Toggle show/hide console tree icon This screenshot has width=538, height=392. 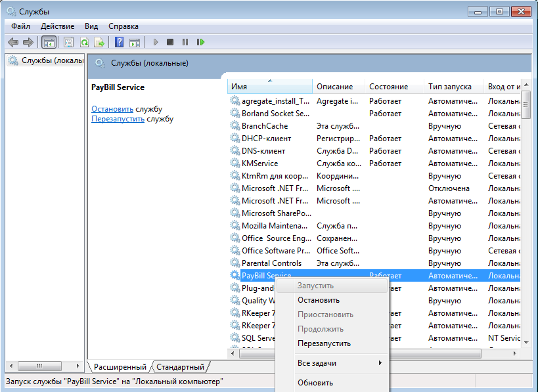(49, 42)
